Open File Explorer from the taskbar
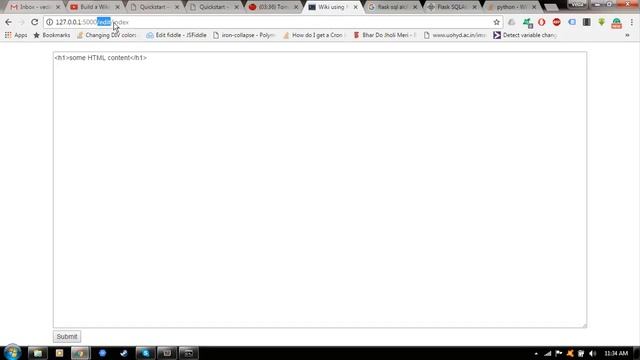This screenshot has height=360, width=640. point(38,353)
